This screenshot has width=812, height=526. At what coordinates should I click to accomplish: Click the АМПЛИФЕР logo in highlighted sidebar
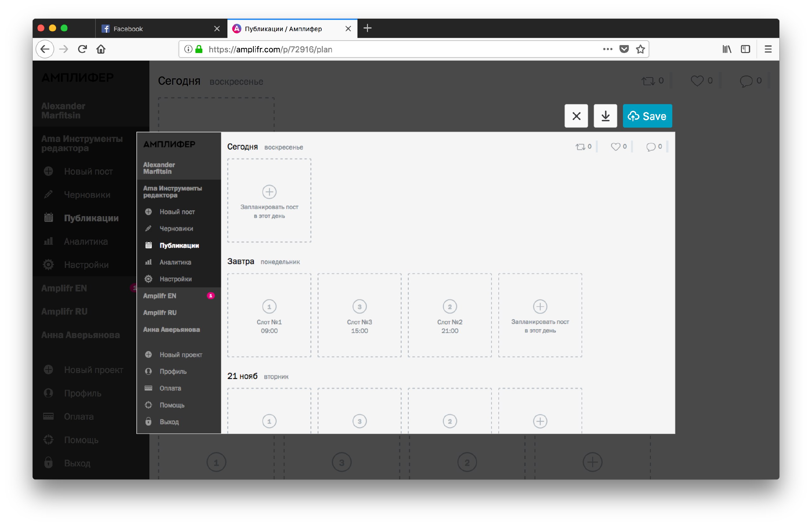[x=169, y=144]
